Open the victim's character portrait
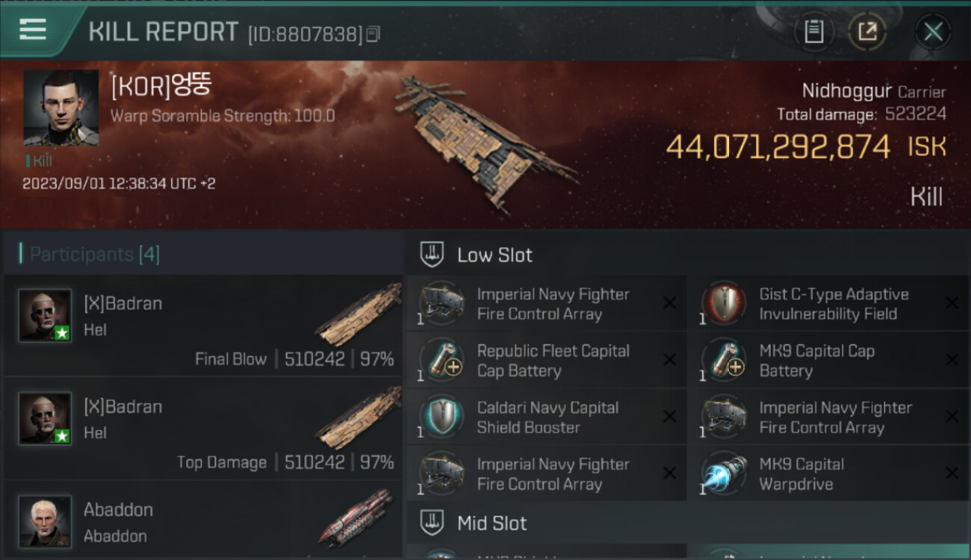 click(61, 108)
